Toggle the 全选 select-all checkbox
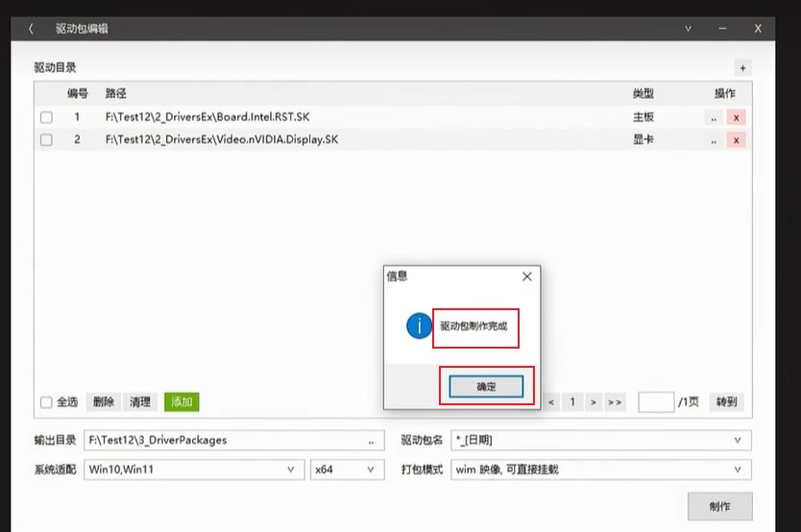The image size is (801, 532). pos(46,402)
